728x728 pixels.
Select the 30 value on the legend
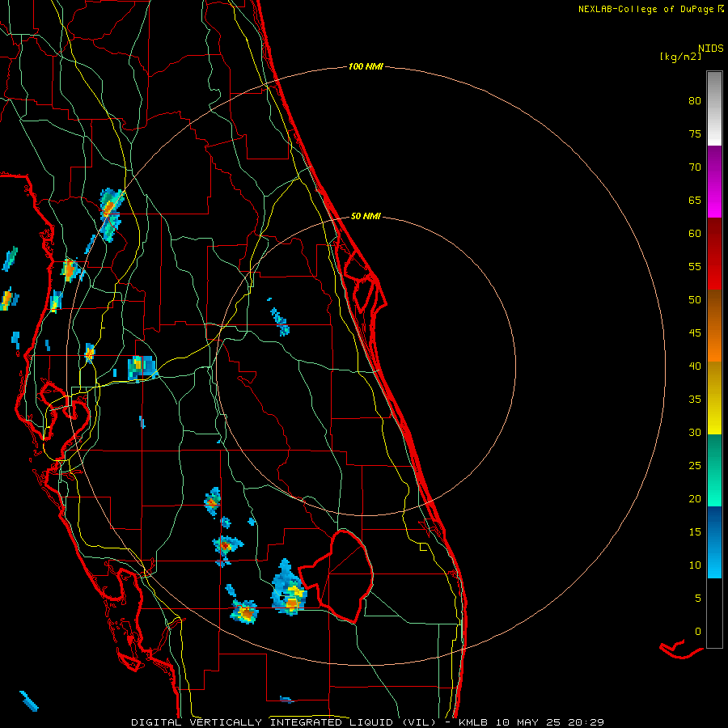[695, 432]
